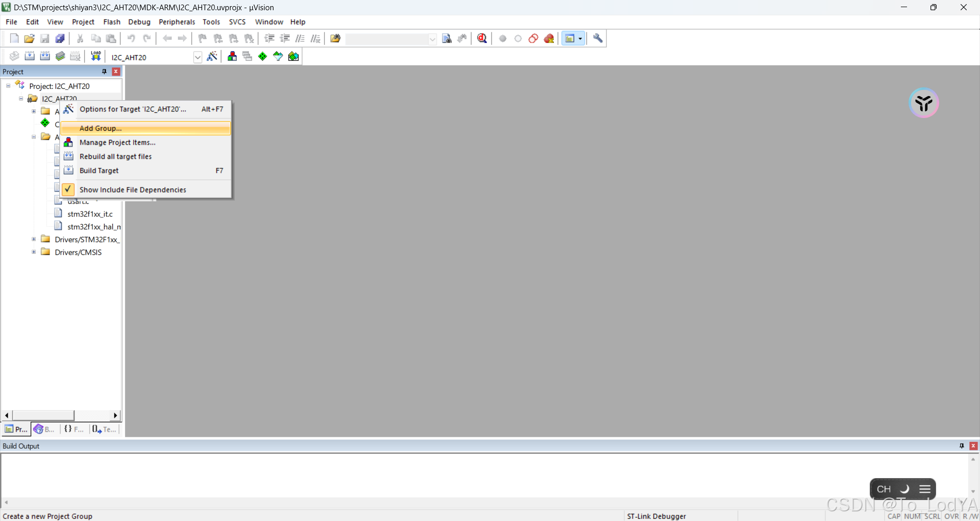Image resolution: width=980 pixels, height=521 pixels.
Task: Open the find text combo box dropdown
Action: [x=432, y=39]
